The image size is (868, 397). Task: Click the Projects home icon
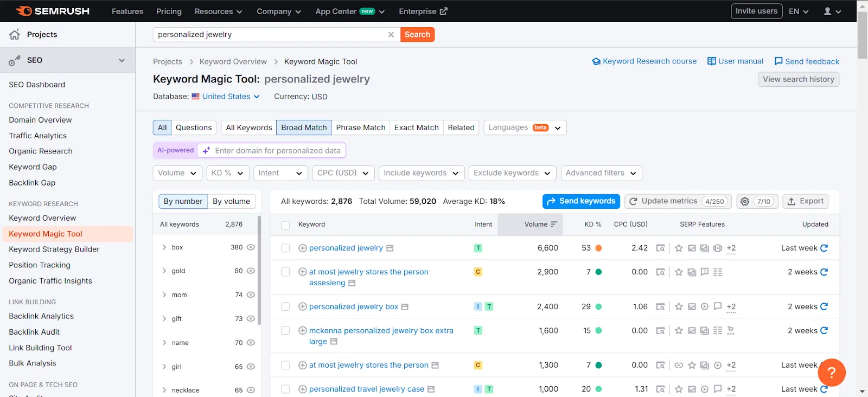pyautogui.click(x=15, y=34)
